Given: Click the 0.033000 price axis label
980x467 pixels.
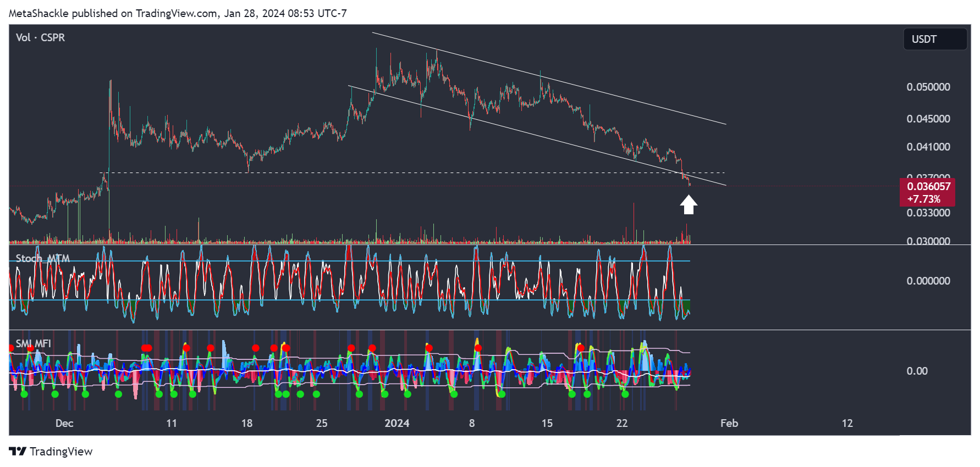Looking at the screenshot, I should click(928, 213).
